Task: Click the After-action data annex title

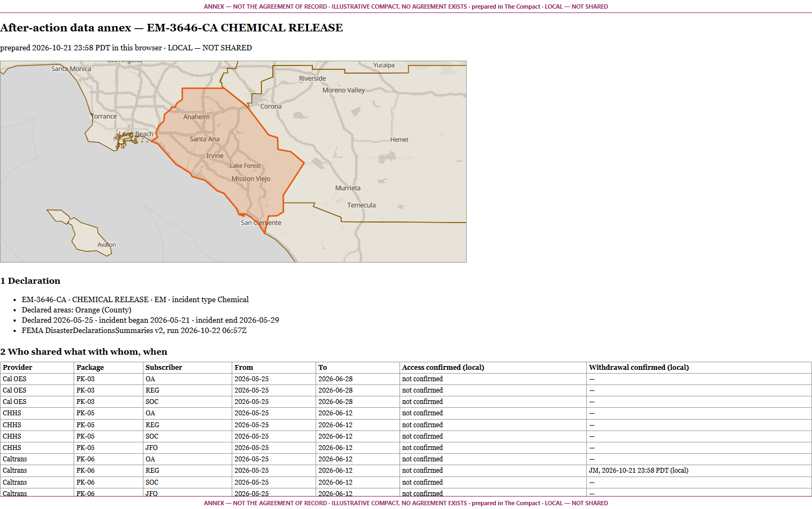Action: (x=172, y=28)
